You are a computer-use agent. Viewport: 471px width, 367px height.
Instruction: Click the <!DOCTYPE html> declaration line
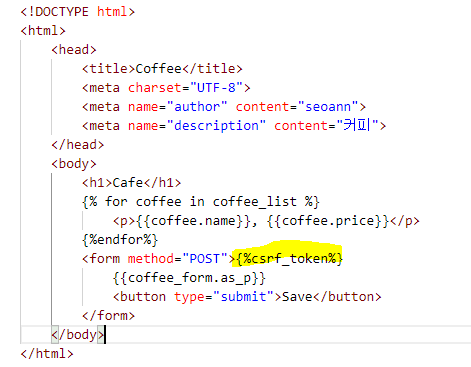(x=78, y=12)
